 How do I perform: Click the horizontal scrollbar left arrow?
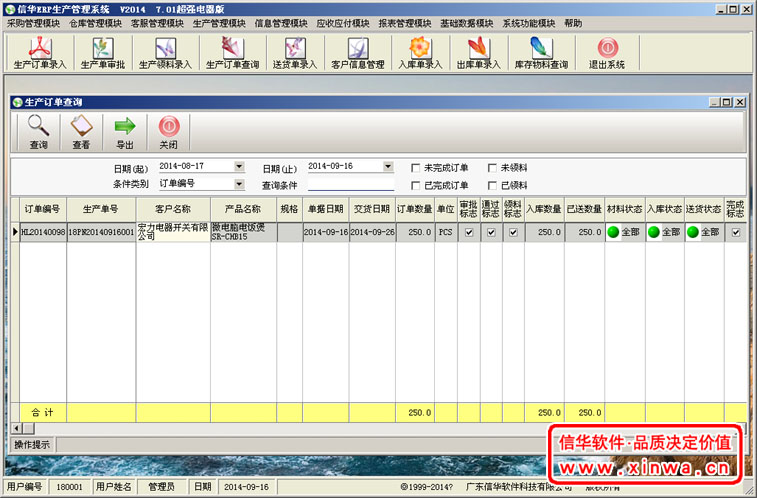pyautogui.click(x=16, y=429)
